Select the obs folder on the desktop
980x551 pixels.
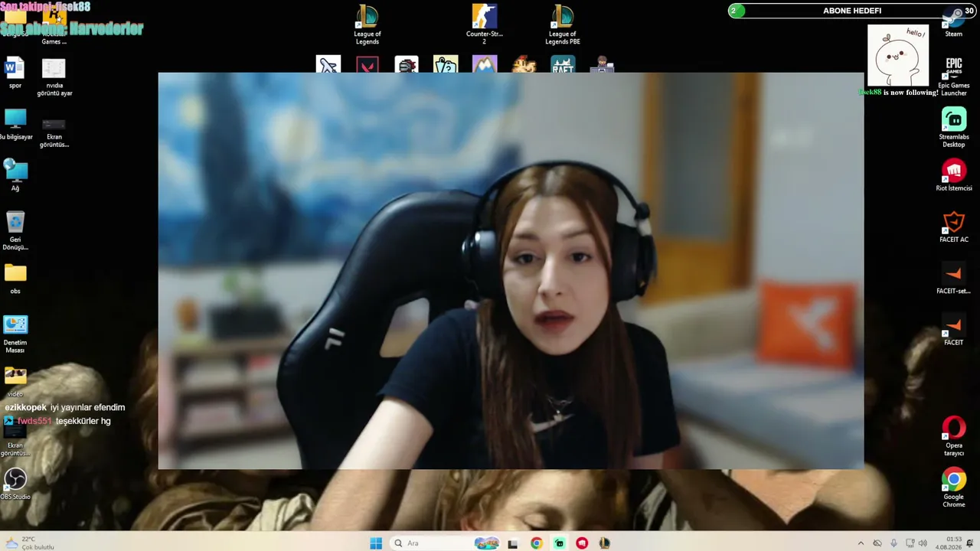point(15,278)
